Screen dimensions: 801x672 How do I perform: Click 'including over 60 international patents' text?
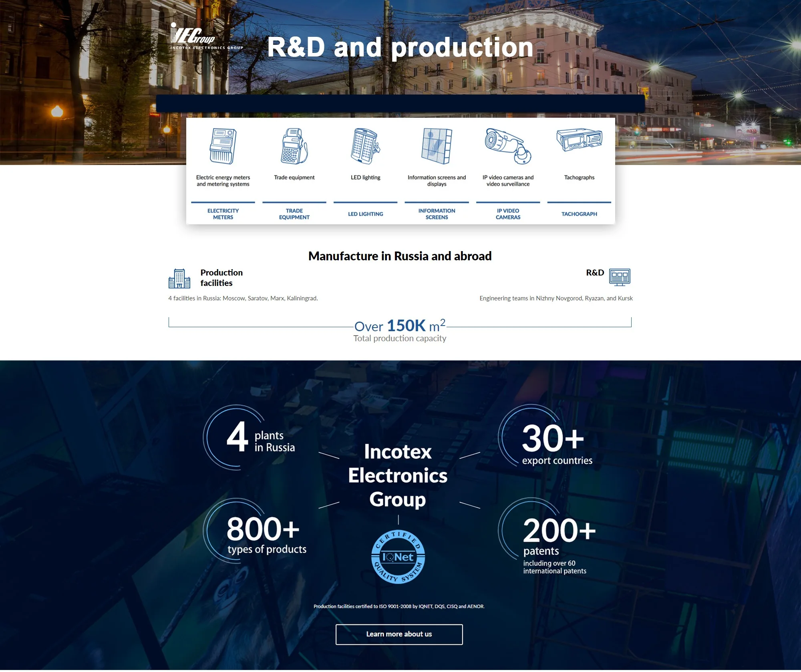[554, 567]
